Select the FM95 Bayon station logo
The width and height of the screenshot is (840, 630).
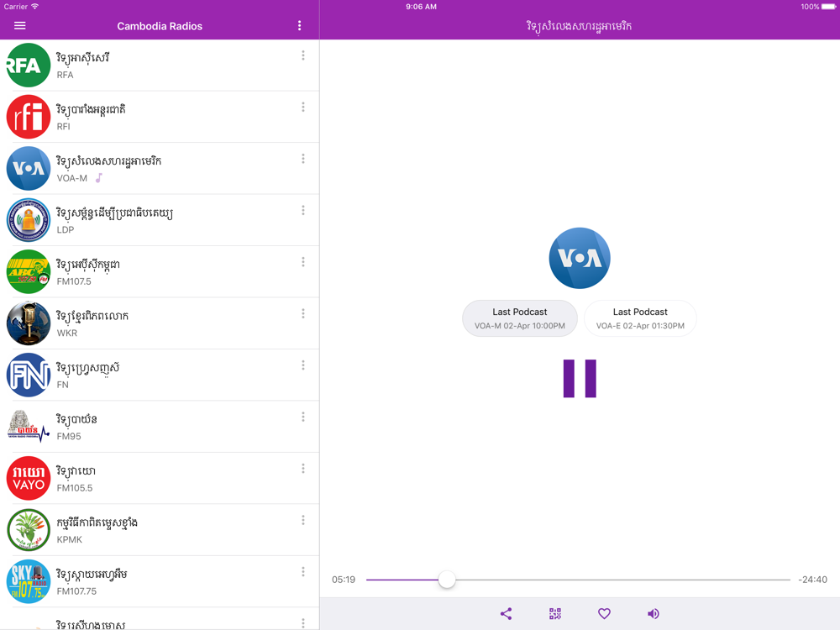(x=29, y=427)
